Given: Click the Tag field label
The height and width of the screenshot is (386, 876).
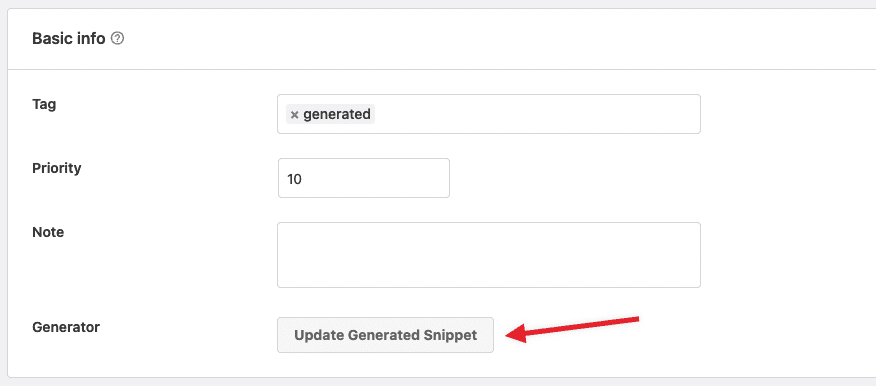Looking at the screenshot, I should click(x=44, y=104).
